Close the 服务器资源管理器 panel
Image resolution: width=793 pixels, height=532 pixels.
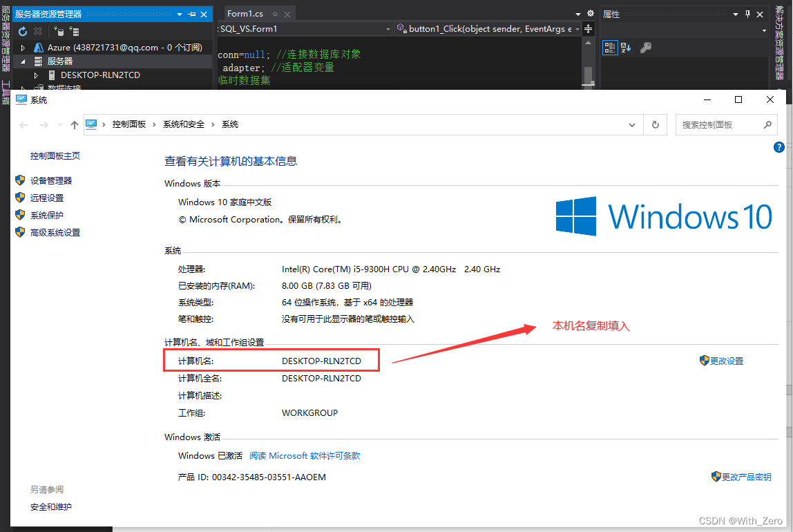coord(204,14)
